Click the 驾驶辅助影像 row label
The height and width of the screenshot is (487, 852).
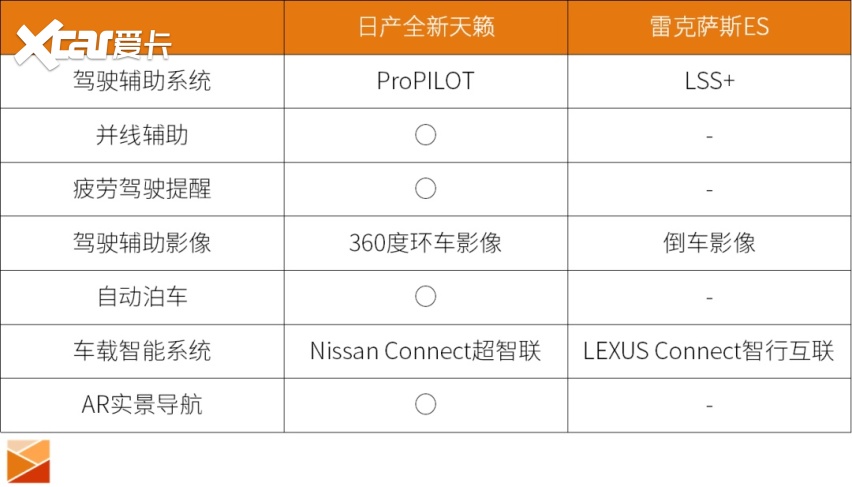click(142, 243)
